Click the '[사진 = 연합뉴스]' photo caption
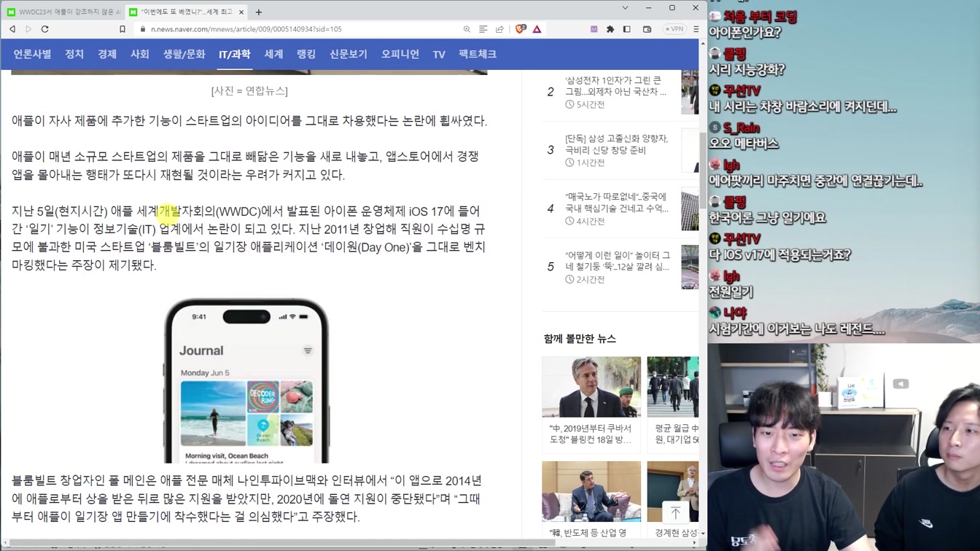This screenshot has width=980, height=551. (x=249, y=91)
